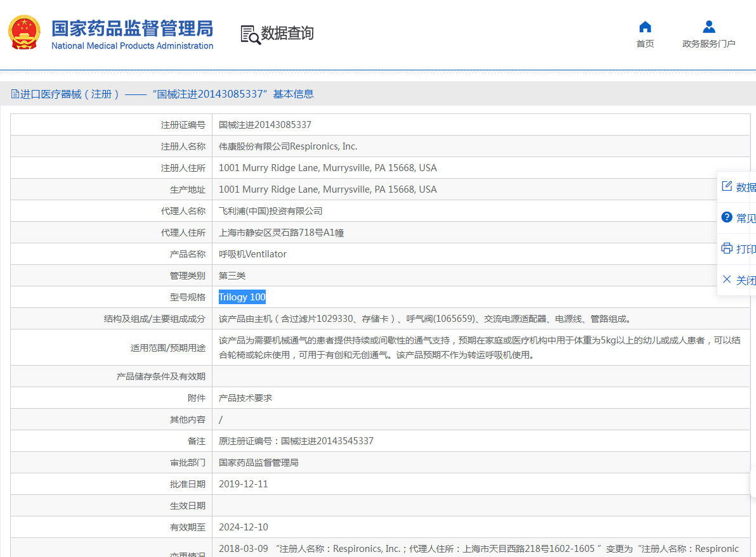
Task: Click the 代理人名称 row label
Action: tap(183, 211)
